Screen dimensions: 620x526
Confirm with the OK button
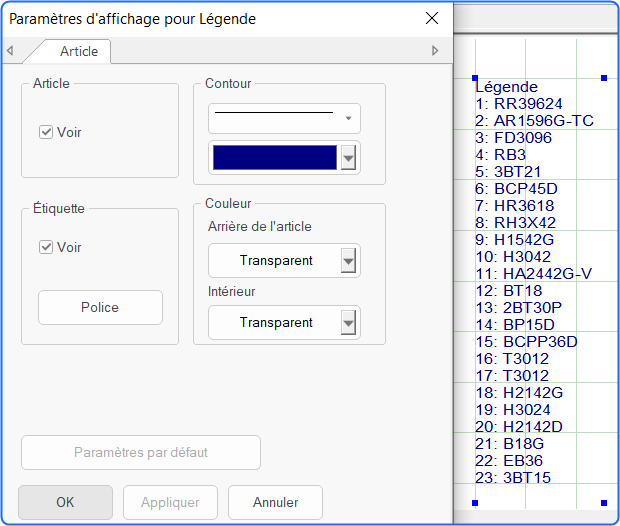pyautogui.click(x=65, y=502)
